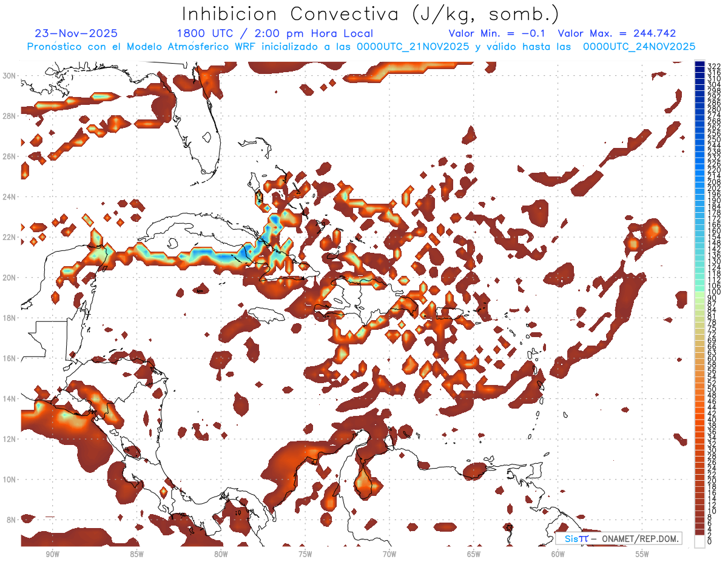Click the time '1800 UTC / 2:00 pm Hora Local'
This screenshot has width=728, height=562.
275,34
